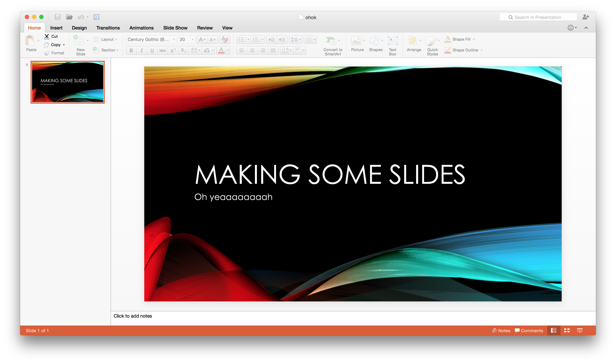Open the Shape Outline dropdown arrow

(482, 50)
